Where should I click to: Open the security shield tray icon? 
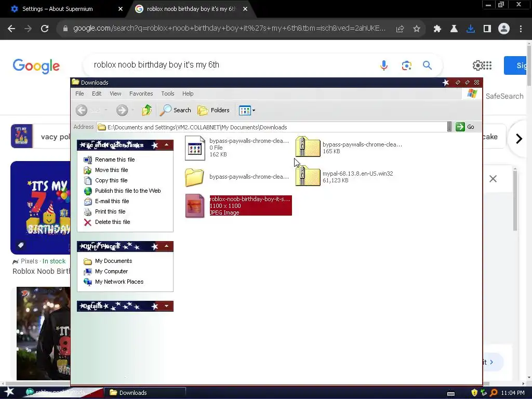tap(474, 393)
